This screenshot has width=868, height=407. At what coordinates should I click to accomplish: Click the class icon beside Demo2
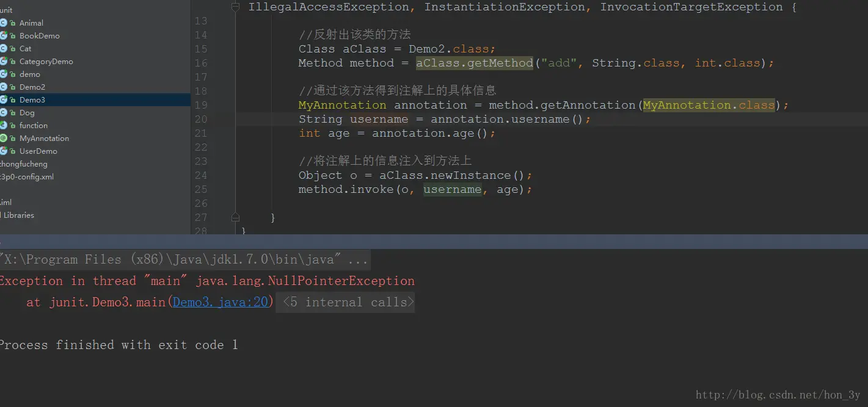(3, 87)
